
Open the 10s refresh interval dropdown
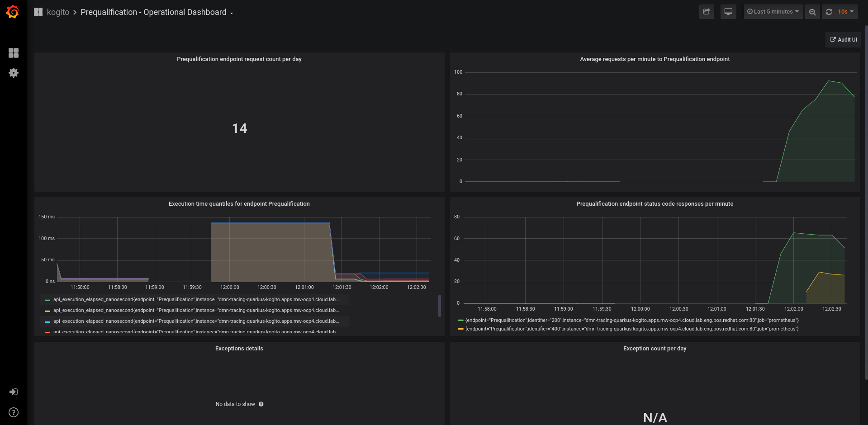click(845, 12)
